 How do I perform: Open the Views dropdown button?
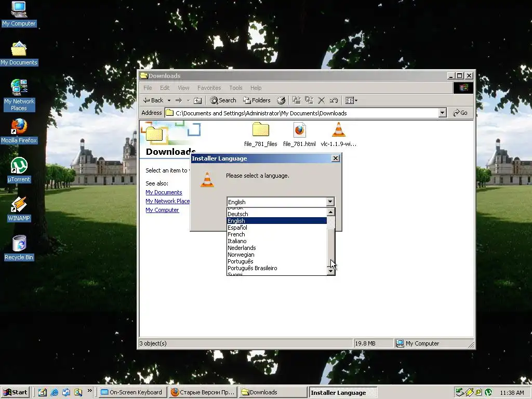tap(351, 100)
